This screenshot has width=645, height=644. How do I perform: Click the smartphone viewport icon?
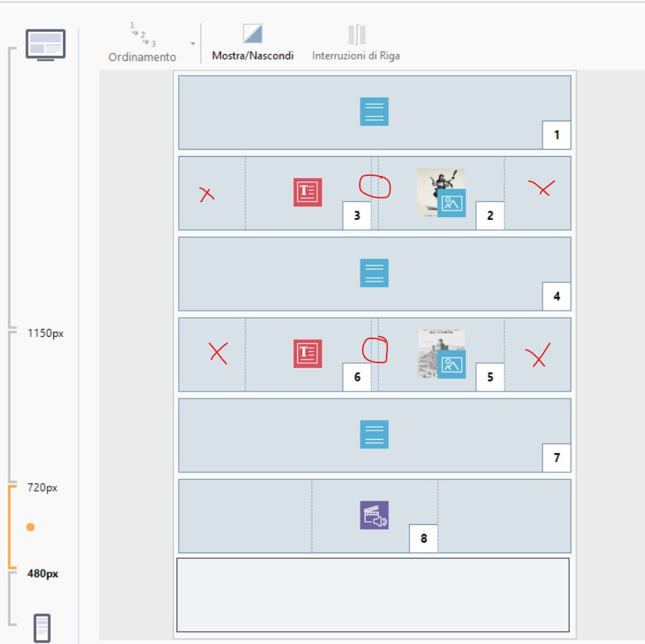click(x=42, y=628)
